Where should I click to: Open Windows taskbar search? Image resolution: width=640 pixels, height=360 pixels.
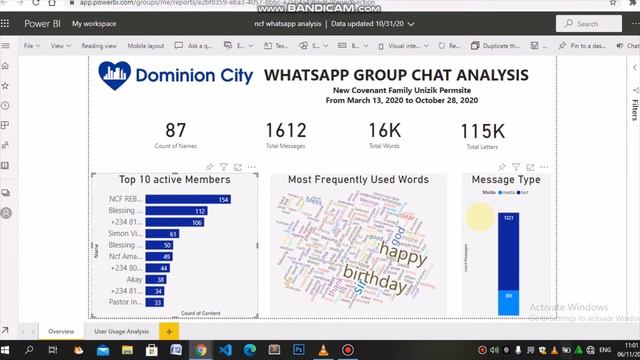click(x=29, y=350)
